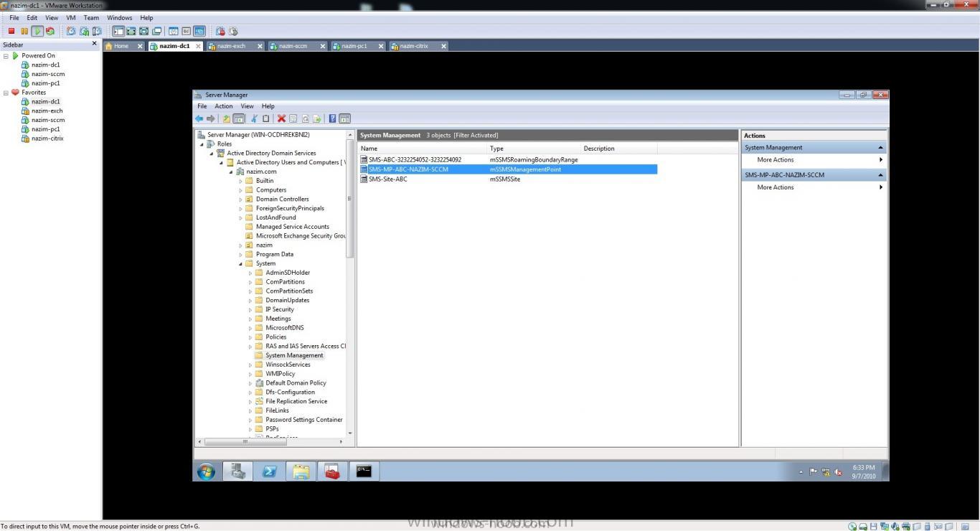Image resolution: width=980 pixels, height=531 pixels.
Task: Select nazim-citrix in the Favorites list
Action: tap(47, 138)
